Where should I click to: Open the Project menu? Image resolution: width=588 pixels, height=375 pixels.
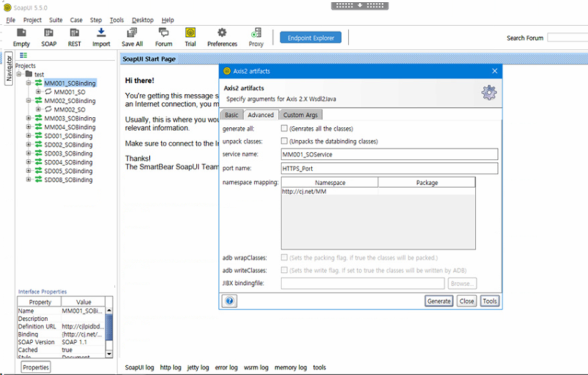point(32,20)
